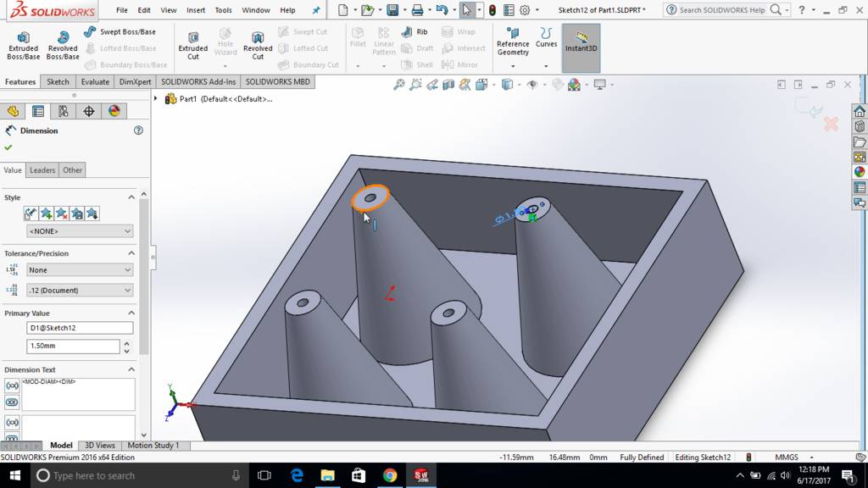Open Options gear icon
Screen dimensions: 868x488
(525, 10)
